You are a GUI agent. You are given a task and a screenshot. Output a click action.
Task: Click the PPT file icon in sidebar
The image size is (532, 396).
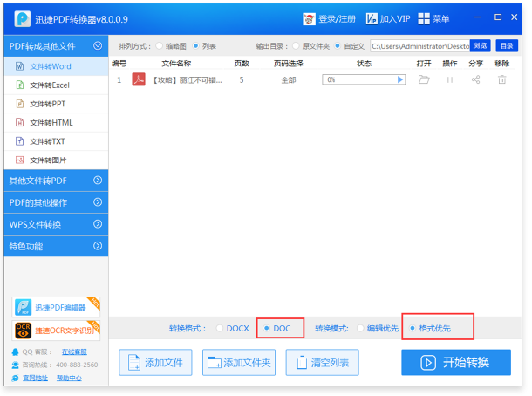coord(20,104)
